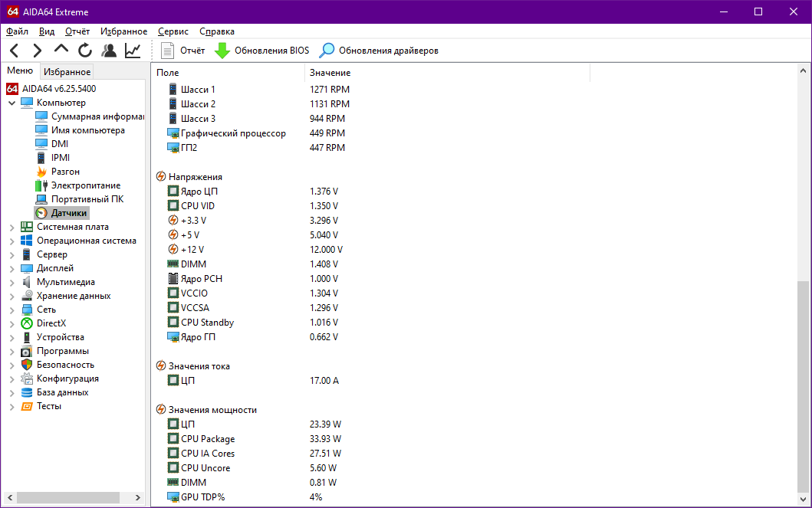Select the Датчики gauge item
This screenshot has width=812, height=508.
[x=61, y=212]
